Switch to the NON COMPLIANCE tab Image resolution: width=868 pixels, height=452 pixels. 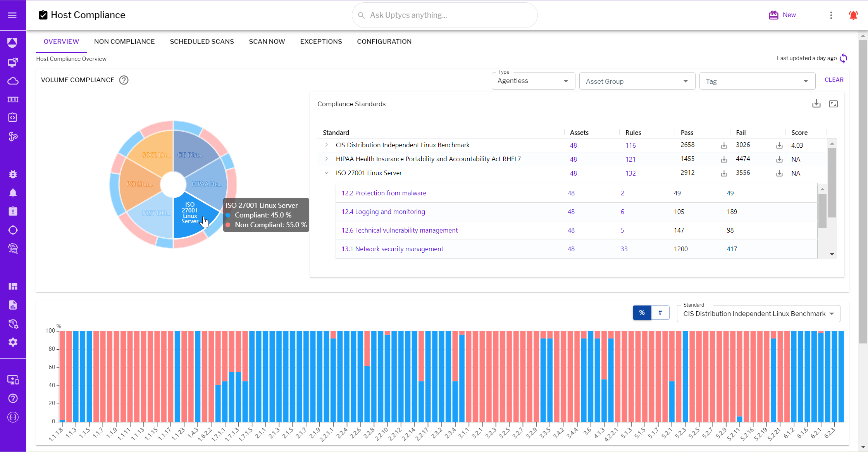pyautogui.click(x=124, y=41)
